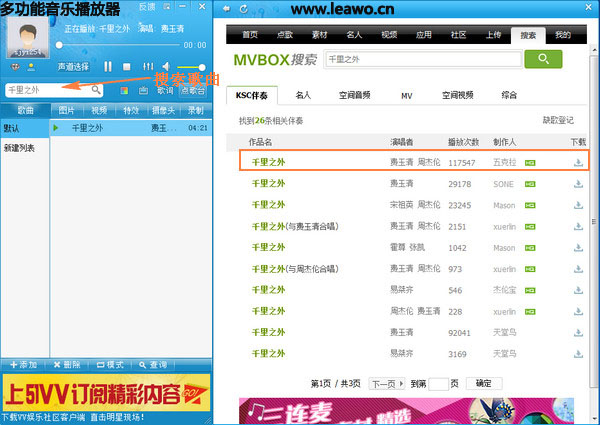Switch to the MV results tab
The width and height of the screenshot is (600, 425).
pyautogui.click(x=406, y=96)
